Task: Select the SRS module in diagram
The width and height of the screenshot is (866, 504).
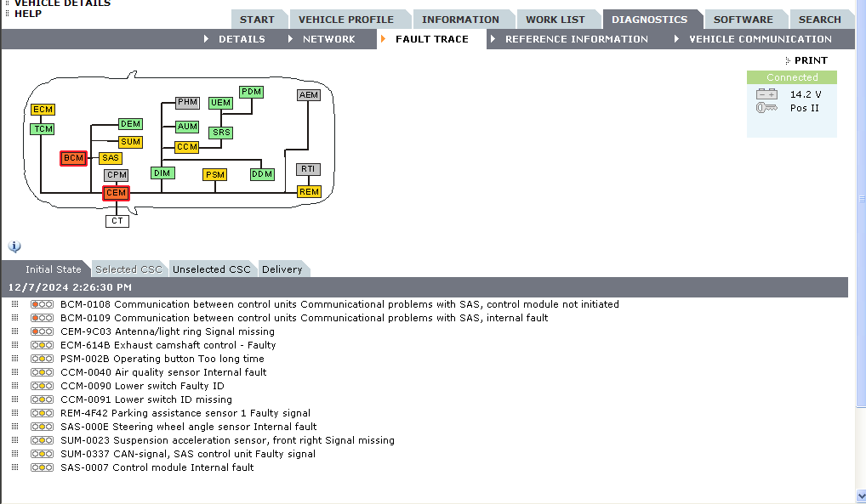Action: (221, 133)
